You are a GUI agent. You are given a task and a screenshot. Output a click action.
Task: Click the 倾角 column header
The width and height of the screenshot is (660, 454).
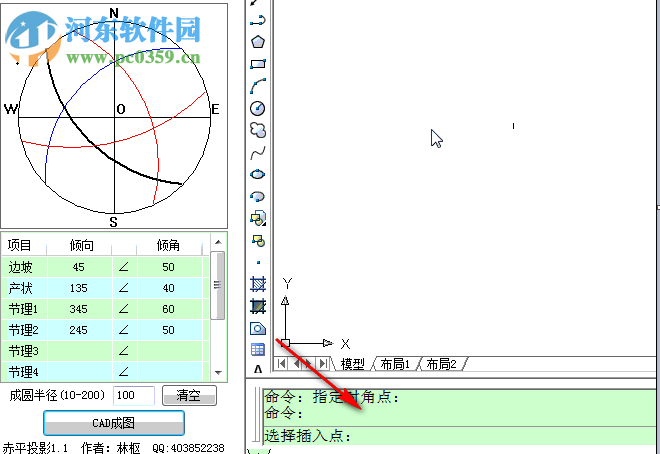[x=169, y=245]
